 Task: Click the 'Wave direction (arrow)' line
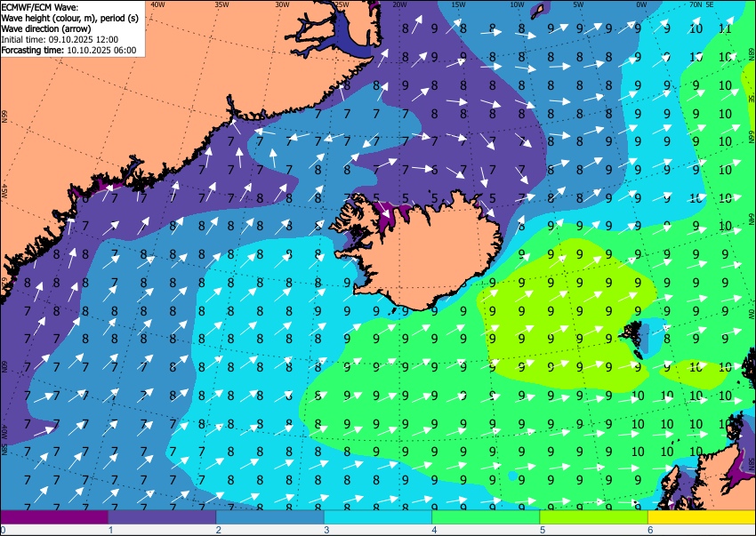(45, 28)
